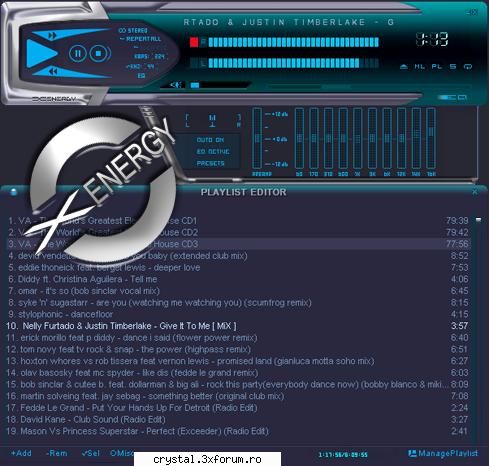This screenshot has width=489, height=466.
Task: Select track 5 eddie thoneick deeper love
Action: tap(238, 267)
